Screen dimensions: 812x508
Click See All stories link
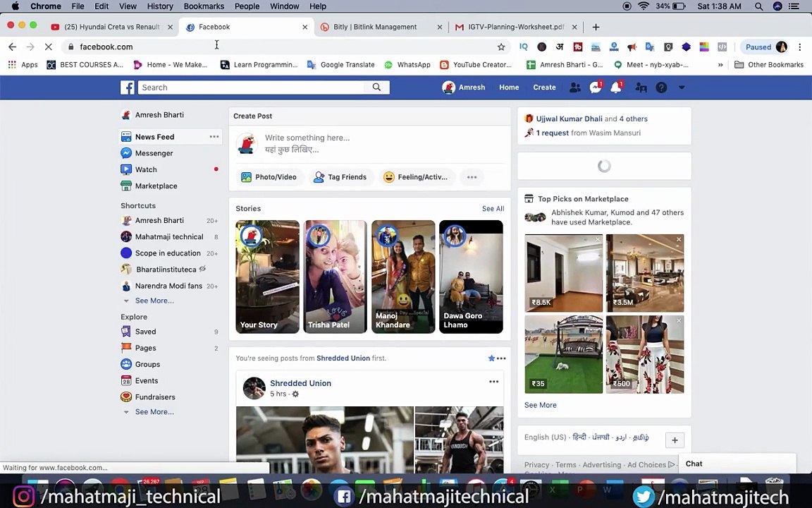tap(493, 208)
